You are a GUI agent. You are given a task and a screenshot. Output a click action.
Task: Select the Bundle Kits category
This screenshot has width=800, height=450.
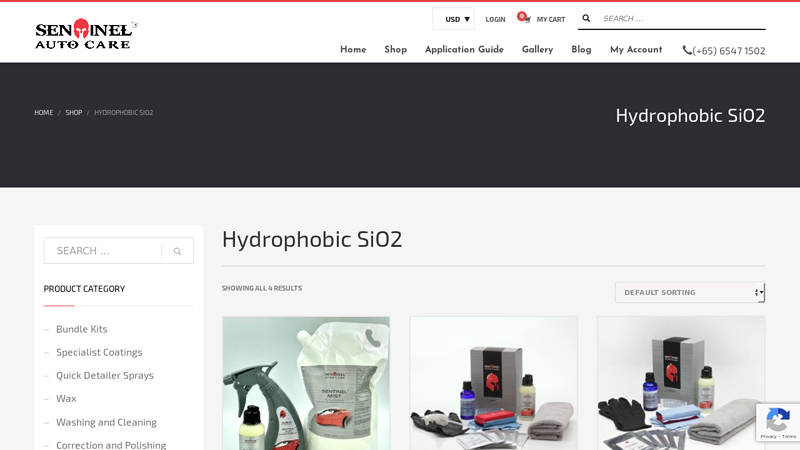(82, 329)
